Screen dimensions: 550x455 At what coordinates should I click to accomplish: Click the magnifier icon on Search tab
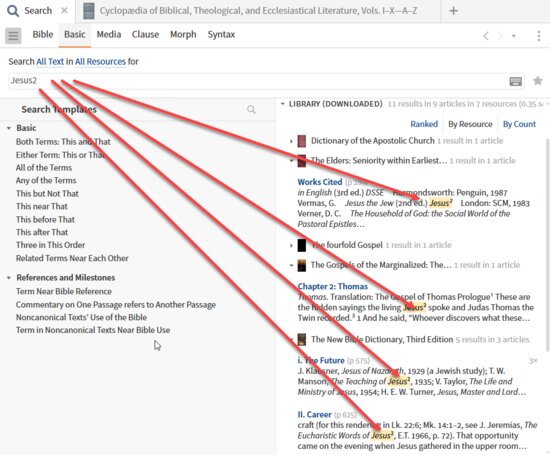point(13,11)
